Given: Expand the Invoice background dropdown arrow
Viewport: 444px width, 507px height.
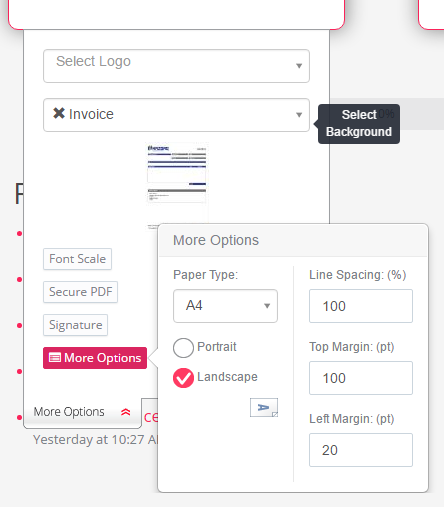Looking at the screenshot, I should [299, 115].
